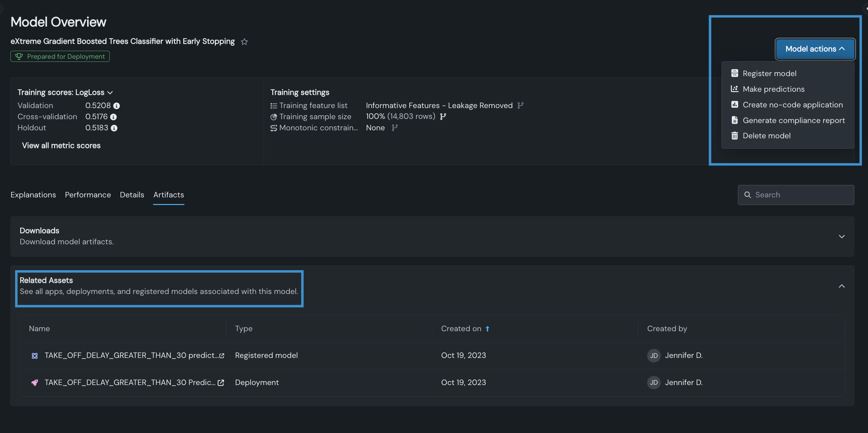
Task: Click branch icon next to Training sample size
Action: [443, 116]
